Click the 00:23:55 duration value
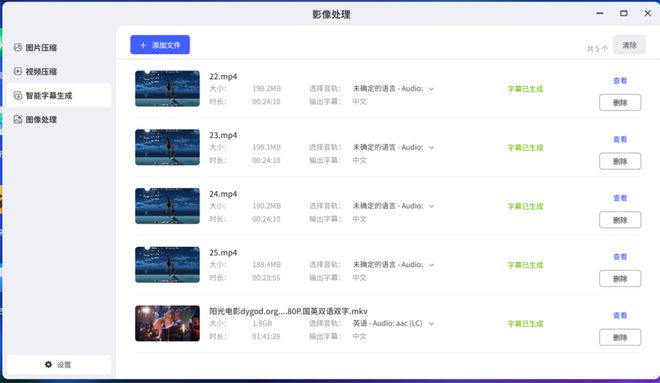Viewport: 660px width, 383px height. (x=266, y=278)
